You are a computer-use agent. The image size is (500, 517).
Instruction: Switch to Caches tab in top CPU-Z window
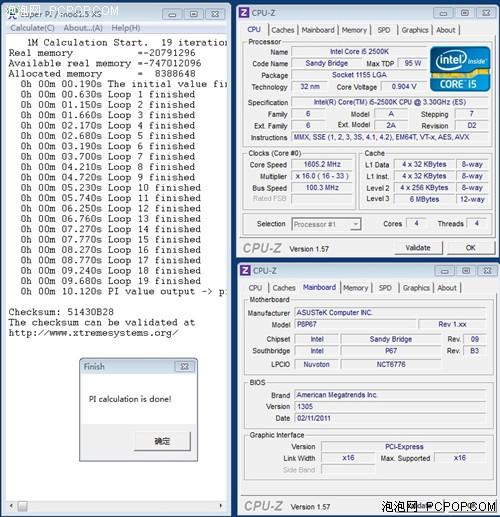(283, 30)
